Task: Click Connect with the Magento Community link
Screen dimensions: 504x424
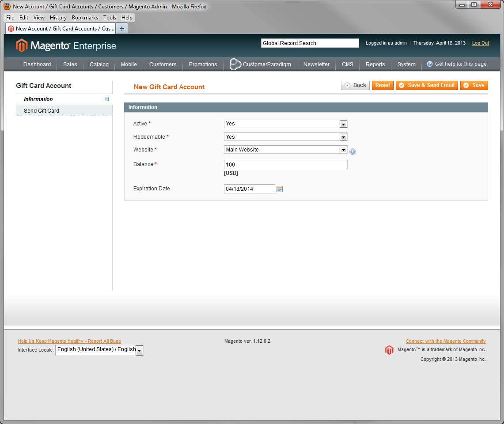Action: click(446, 341)
